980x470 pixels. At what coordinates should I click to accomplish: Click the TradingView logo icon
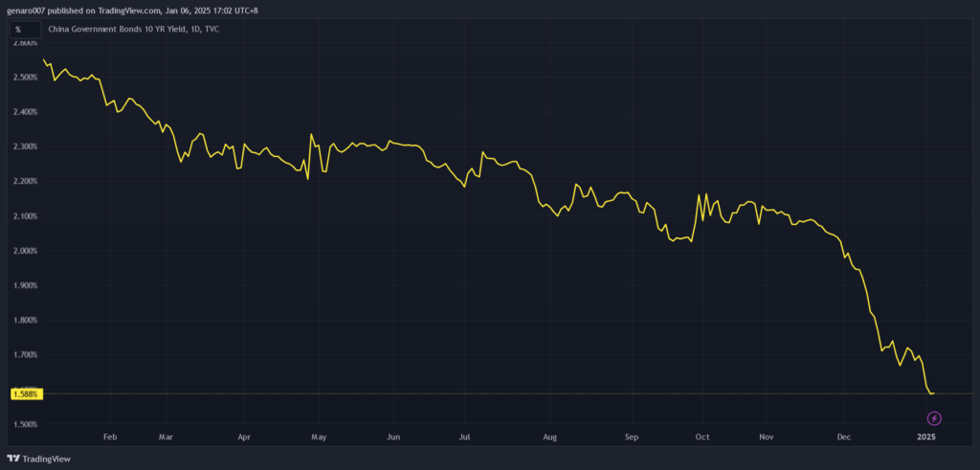click(x=12, y=459)
